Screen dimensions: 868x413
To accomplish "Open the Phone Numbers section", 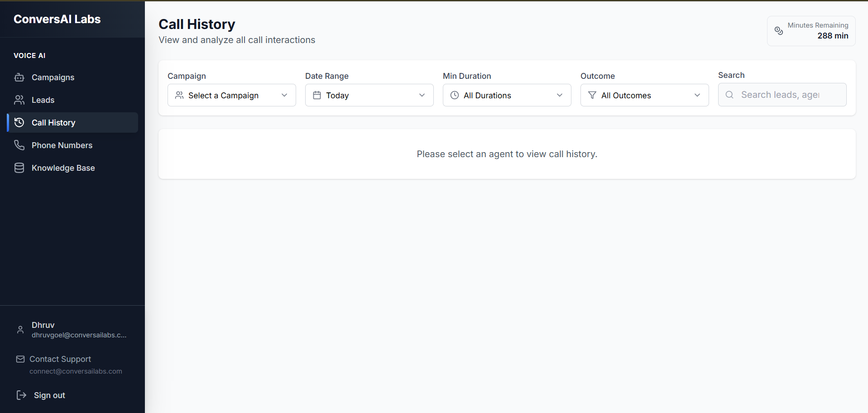I will (x=72, y=145).
